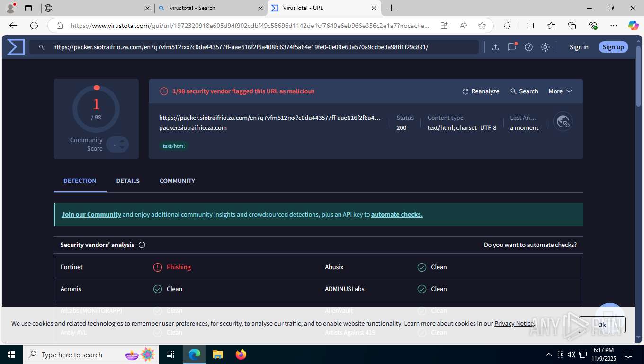Click the Clean check icon for Acronis
The width and height of the screenshot is (644, 364).
(x=158, y=289)
